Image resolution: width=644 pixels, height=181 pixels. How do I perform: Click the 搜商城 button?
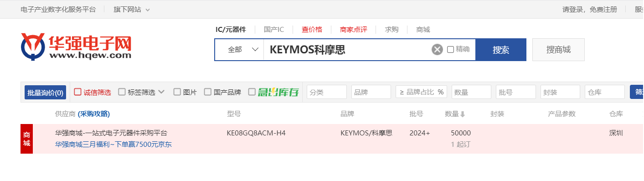point(558,50)
